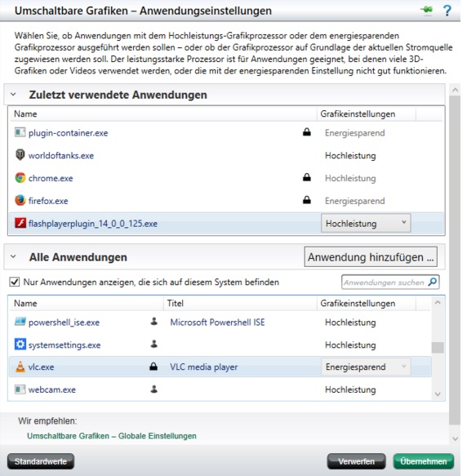Click the green pin icon in header

[x=427, y=10]
